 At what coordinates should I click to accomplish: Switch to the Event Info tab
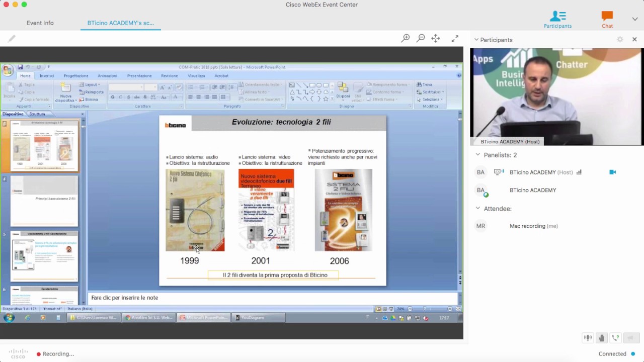coord(40,23)
